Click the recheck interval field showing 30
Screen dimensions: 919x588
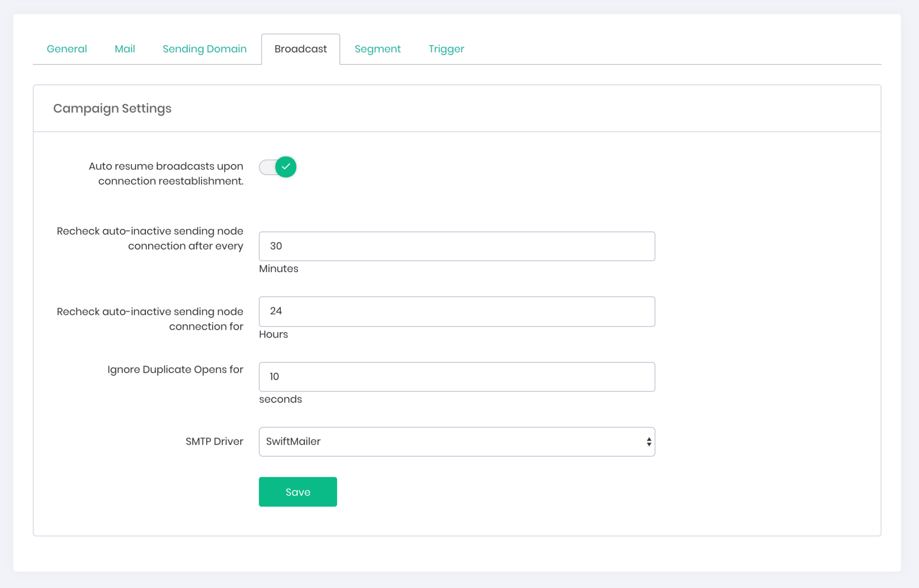click(457, 246)
